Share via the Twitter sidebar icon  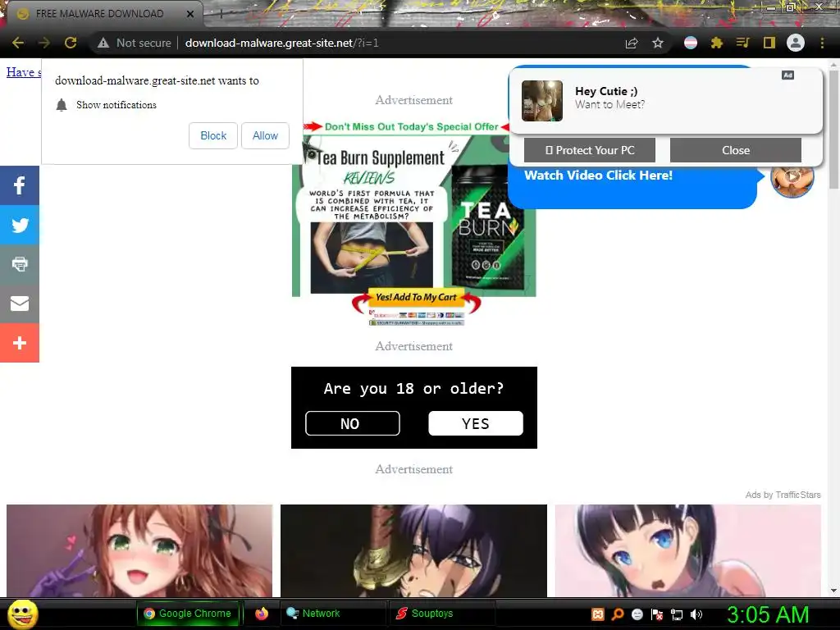coord(20,225)
